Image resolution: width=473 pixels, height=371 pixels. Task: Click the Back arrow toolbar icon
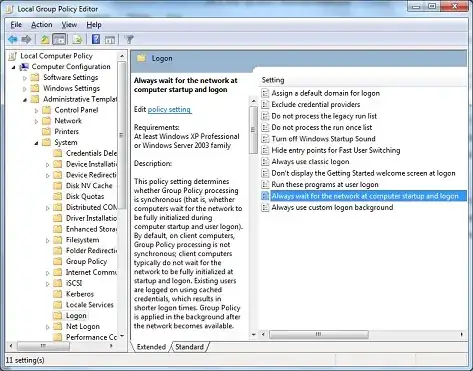[x=13, y=40]
